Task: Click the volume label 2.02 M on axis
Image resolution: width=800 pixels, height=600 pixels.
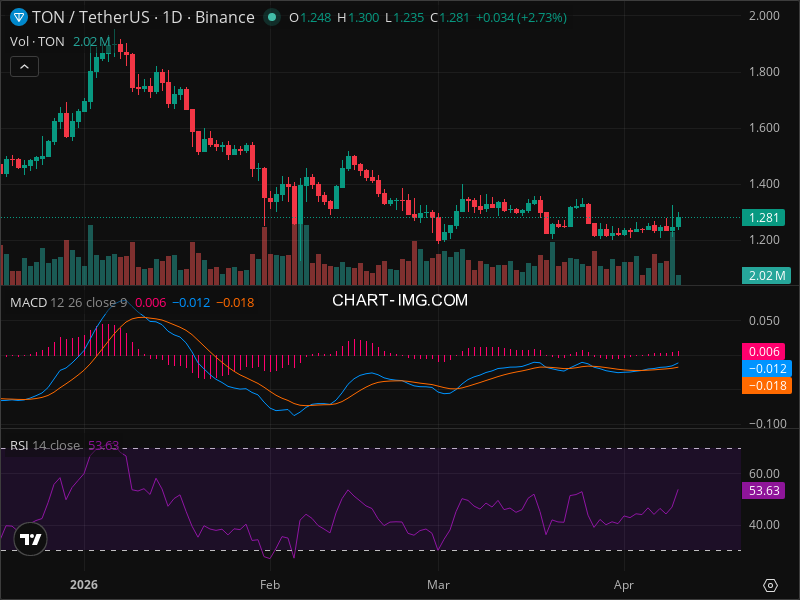Action: click(x=766, y=276)
